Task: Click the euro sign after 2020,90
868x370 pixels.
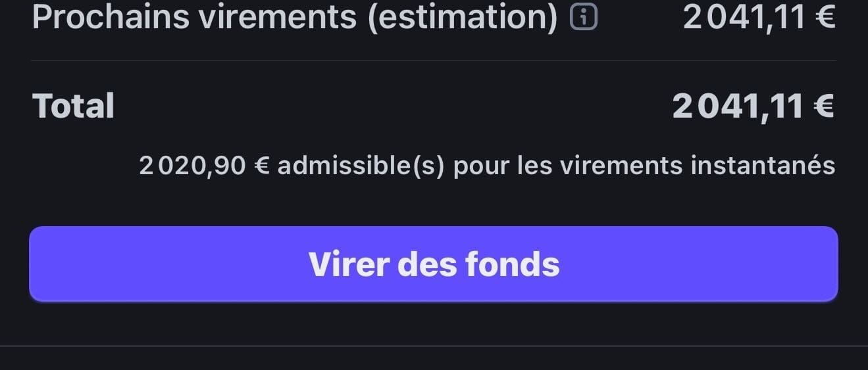Action: click(x=262, y=166)
